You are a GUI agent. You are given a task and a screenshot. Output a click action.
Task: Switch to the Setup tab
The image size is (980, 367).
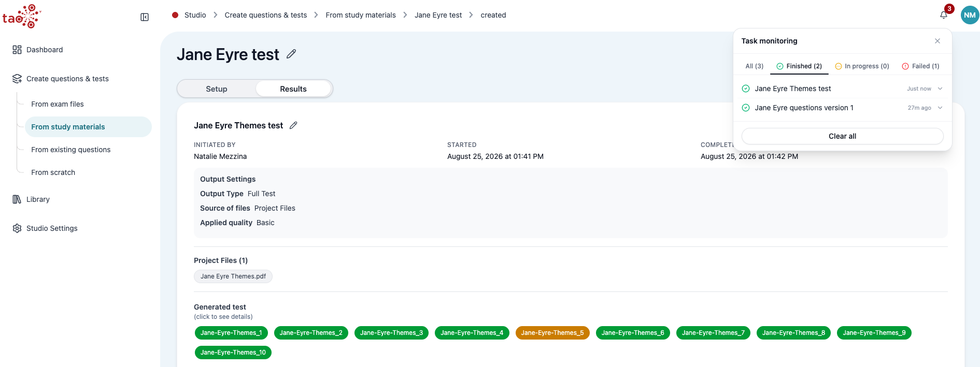click(x=217, y=89)
